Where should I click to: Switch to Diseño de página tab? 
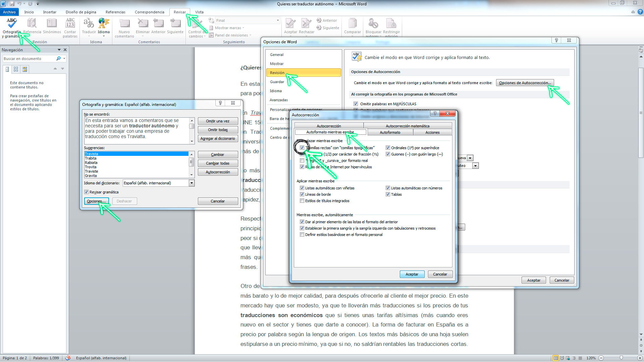81,12
